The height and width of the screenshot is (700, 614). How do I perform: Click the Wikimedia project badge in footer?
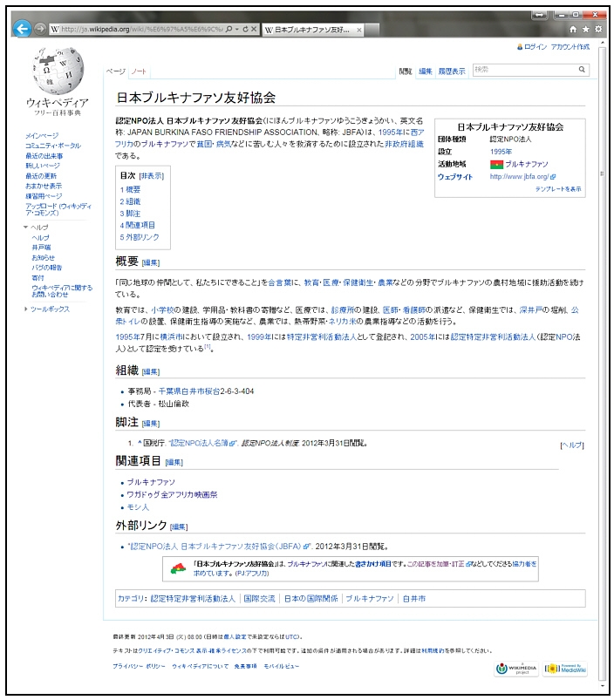pos(516,669)
